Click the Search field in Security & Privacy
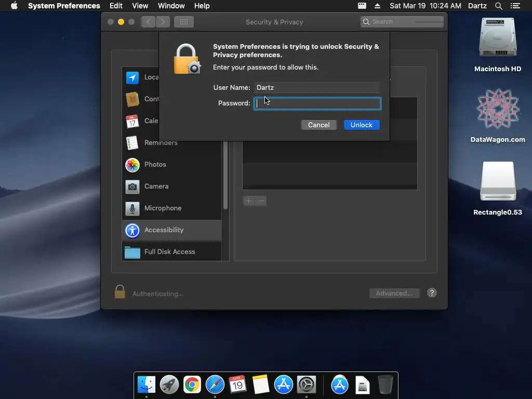This screenshot has width=532, height=399. point(402,22)
